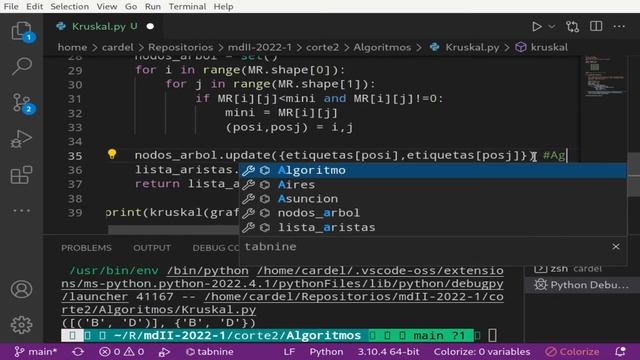Screen dimensions: 640x360
Task: Click the main* git branch in status bar
Action: (36, 351)
